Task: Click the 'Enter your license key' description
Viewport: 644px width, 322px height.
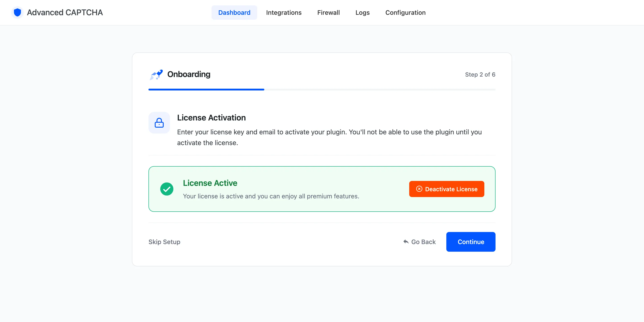Action: (x=330, y=137)
